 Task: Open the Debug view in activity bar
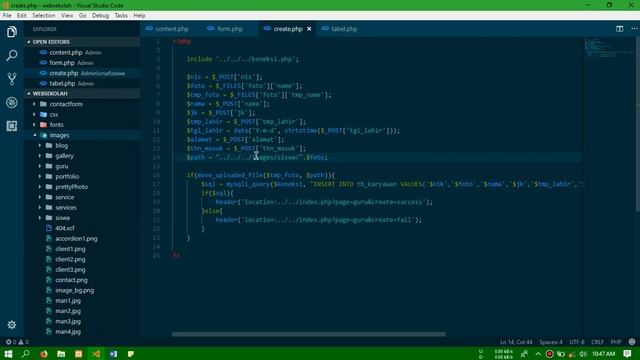pos(11,102)
